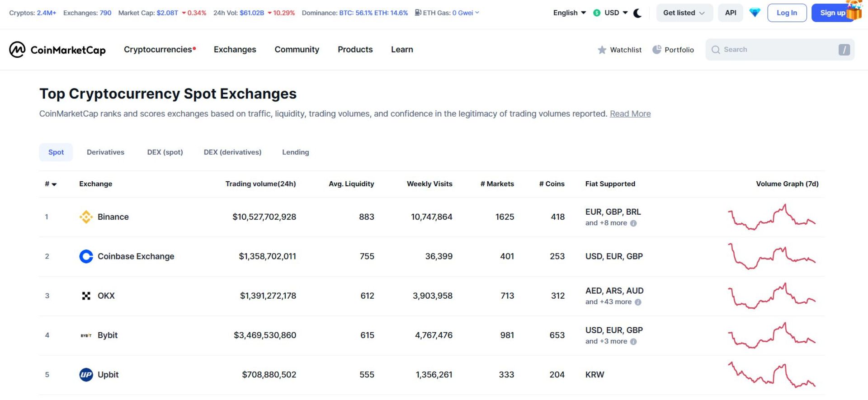Click the Binance exchange logo

(x=86, y=217)
